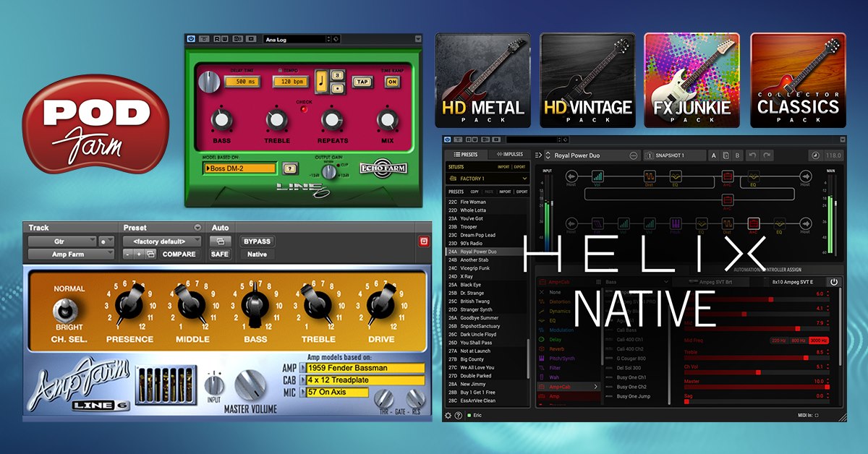The image size is (868, 454).
Task: Toggle TIME RAMP ON button in Echo Farm
Action: (391, 82)
